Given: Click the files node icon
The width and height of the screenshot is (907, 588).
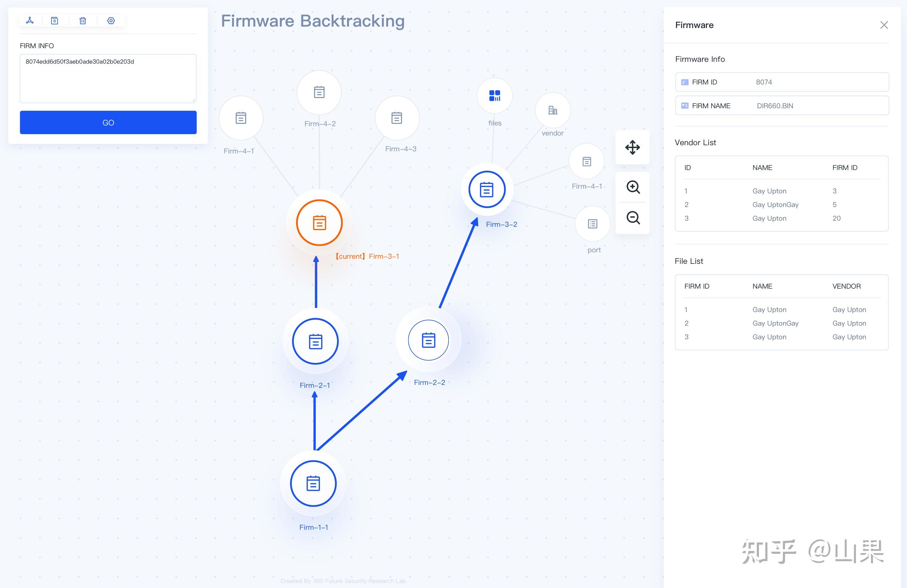Looking at the screenshot, I should [x=495, y=96].
